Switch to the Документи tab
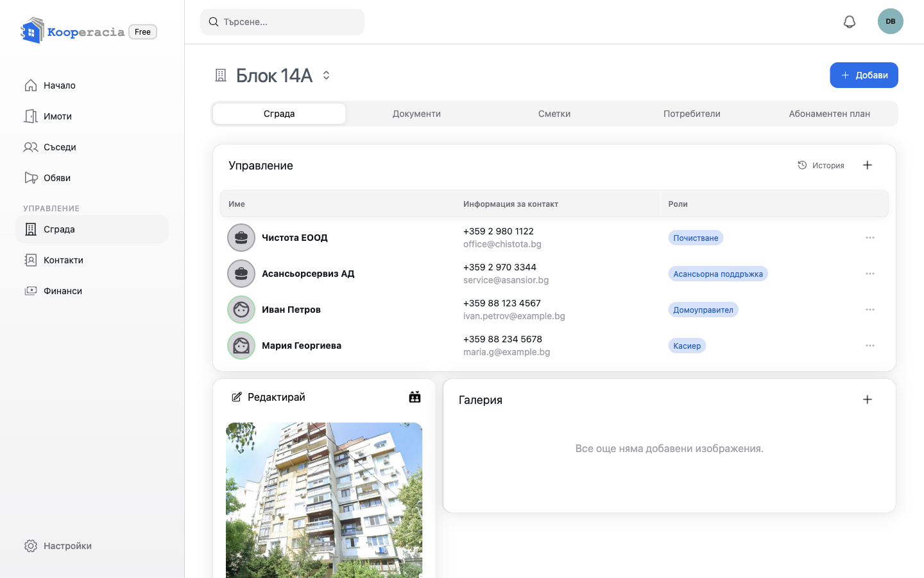 click(x=416, y=114)
